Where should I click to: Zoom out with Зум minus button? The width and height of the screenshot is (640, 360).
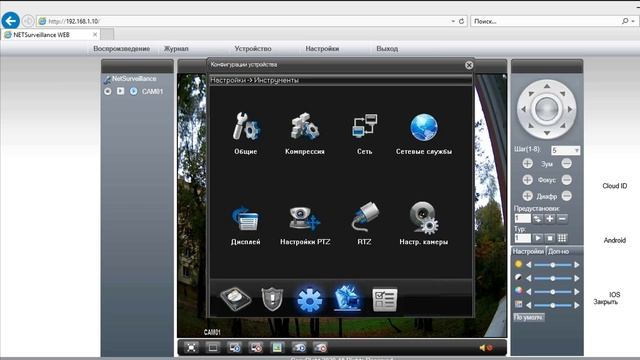coord(567,164)
